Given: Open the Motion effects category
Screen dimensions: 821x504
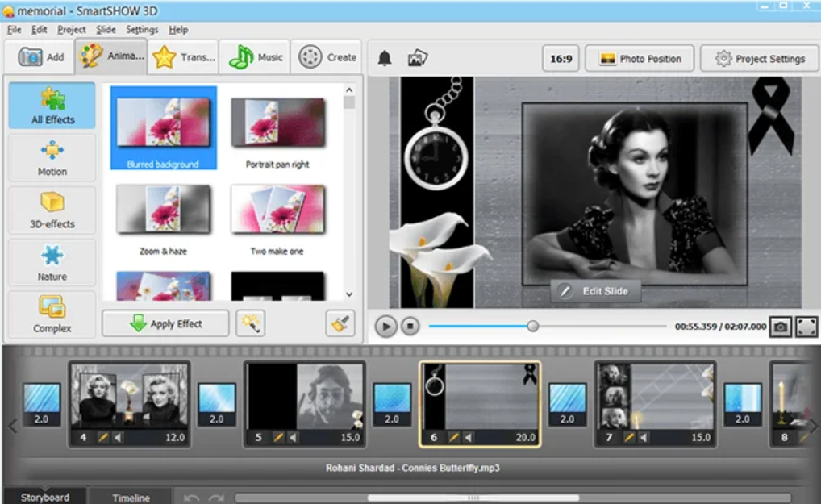Looking at the screenshot, I should tap(51, 158).
